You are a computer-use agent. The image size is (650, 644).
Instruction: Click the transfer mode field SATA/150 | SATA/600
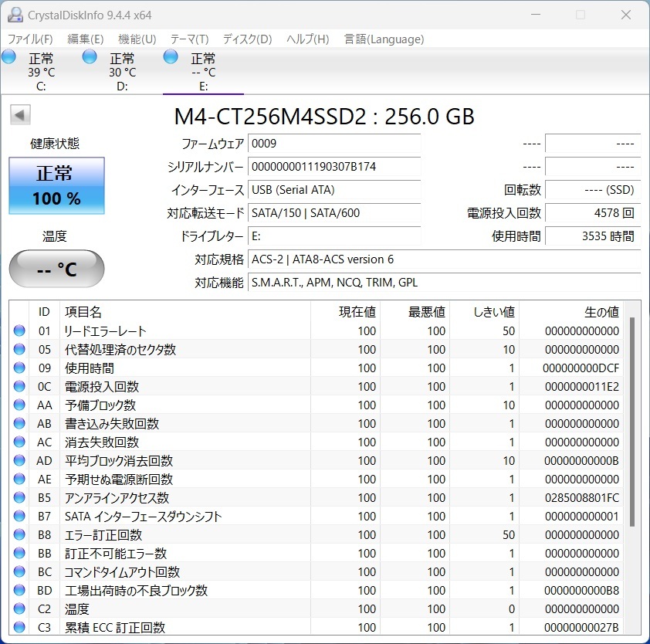(x=334, y=213)
